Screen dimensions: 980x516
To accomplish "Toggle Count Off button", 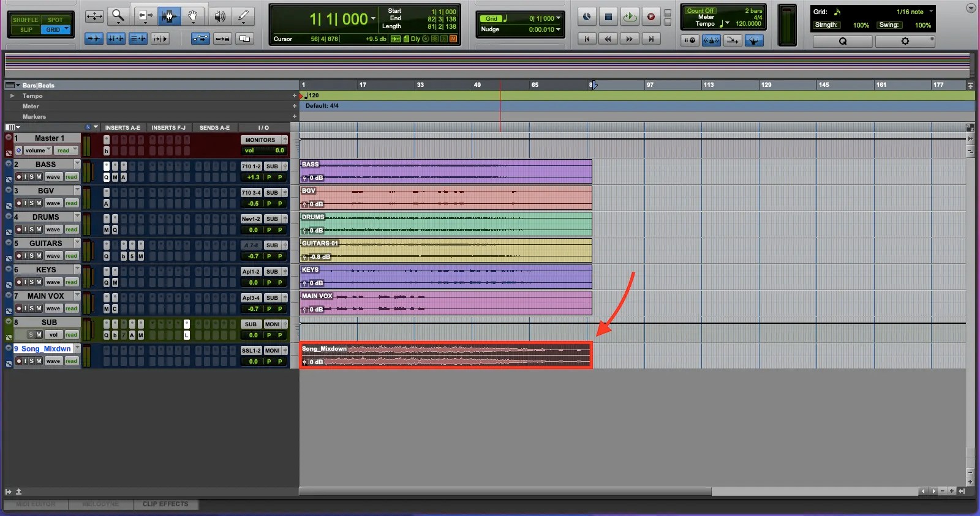I will (x=700, y=10).
